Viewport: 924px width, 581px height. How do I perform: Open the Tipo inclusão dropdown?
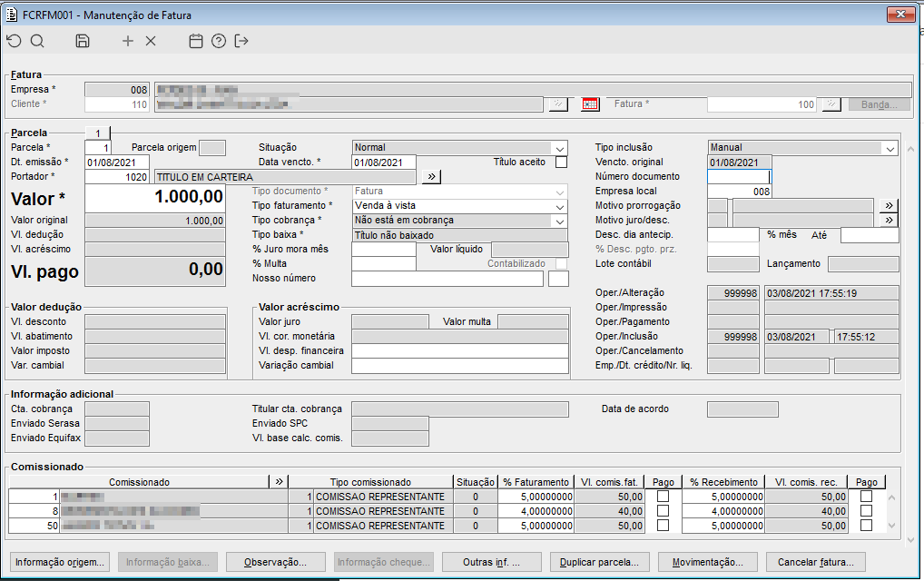pyautogui.click(x=889, y=148)
